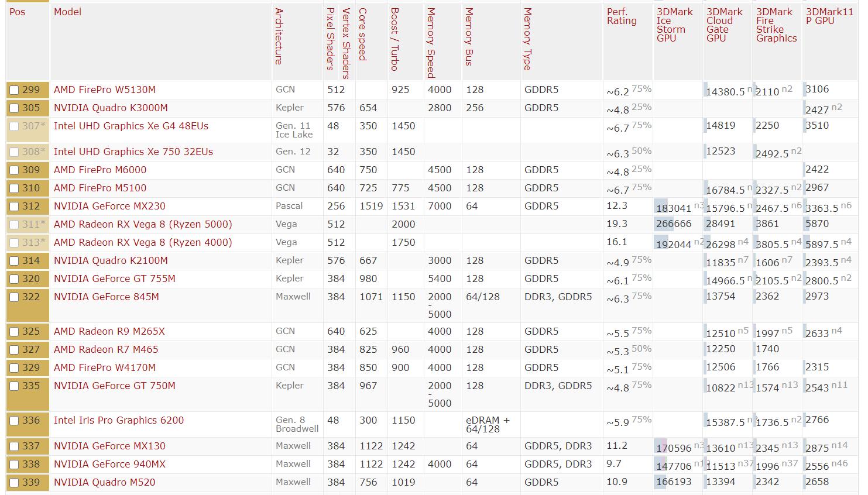
Task: Click the 19.3 performance rating value
Action: pos(617,224)
